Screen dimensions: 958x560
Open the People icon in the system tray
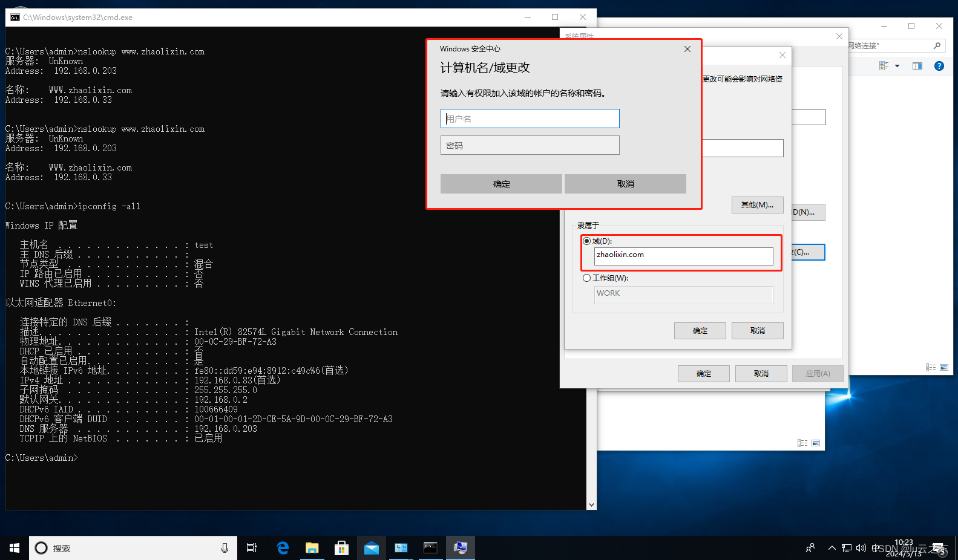[x=810, y=548]
